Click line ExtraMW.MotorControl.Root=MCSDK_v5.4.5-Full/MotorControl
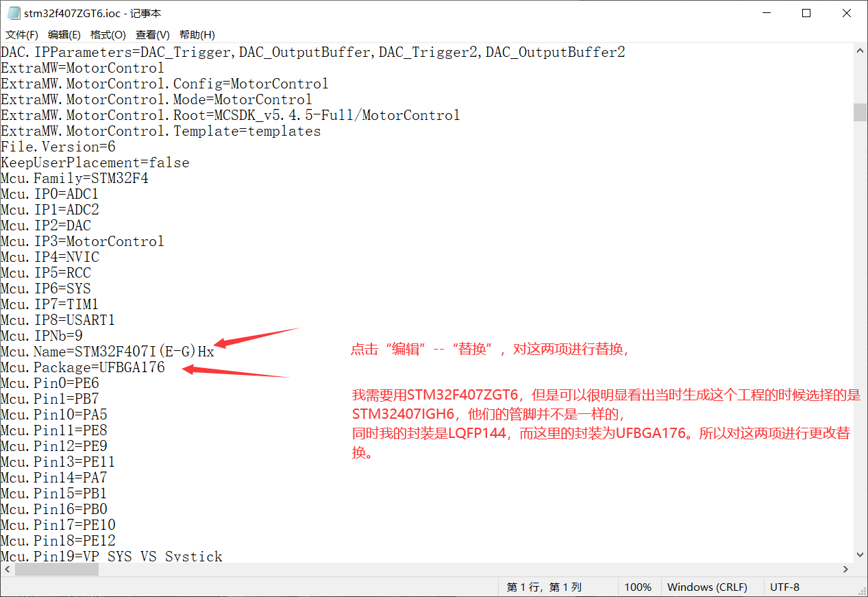 coord(230,115)
